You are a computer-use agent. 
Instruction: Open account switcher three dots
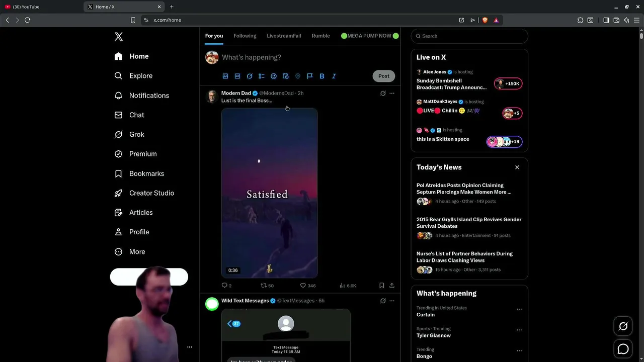(x=190, y=347)
